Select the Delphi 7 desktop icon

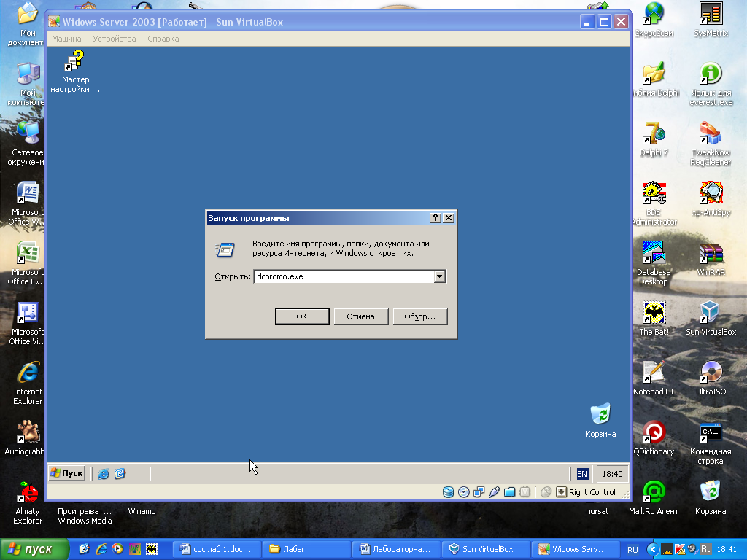654,139
